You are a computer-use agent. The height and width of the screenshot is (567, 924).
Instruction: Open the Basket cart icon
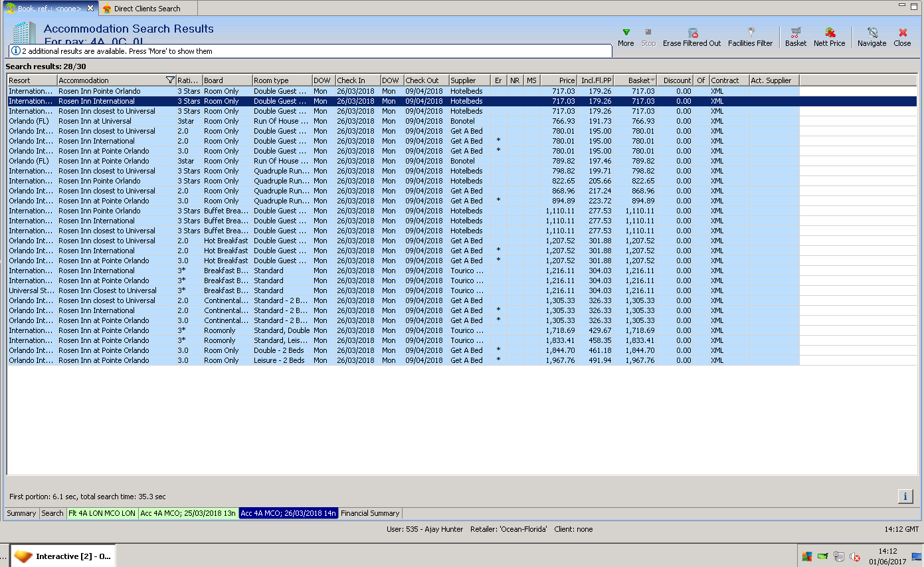click(x=795, y=33)
